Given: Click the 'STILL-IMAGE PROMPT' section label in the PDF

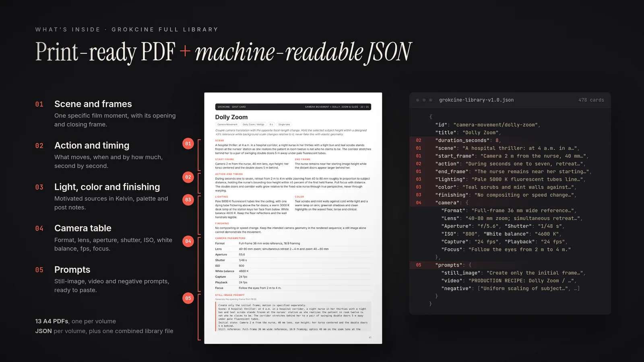Looking at the screenshot, I should coord(230,295).
